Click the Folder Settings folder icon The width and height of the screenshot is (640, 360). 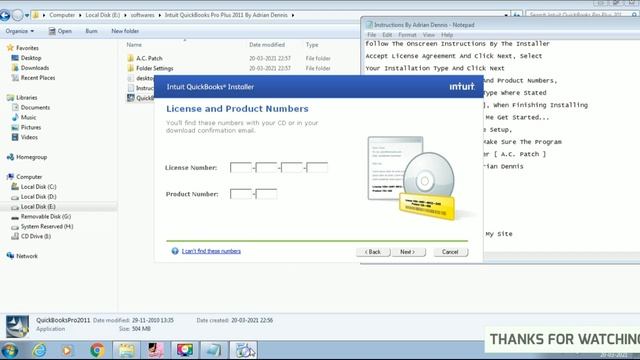point(131,68)
